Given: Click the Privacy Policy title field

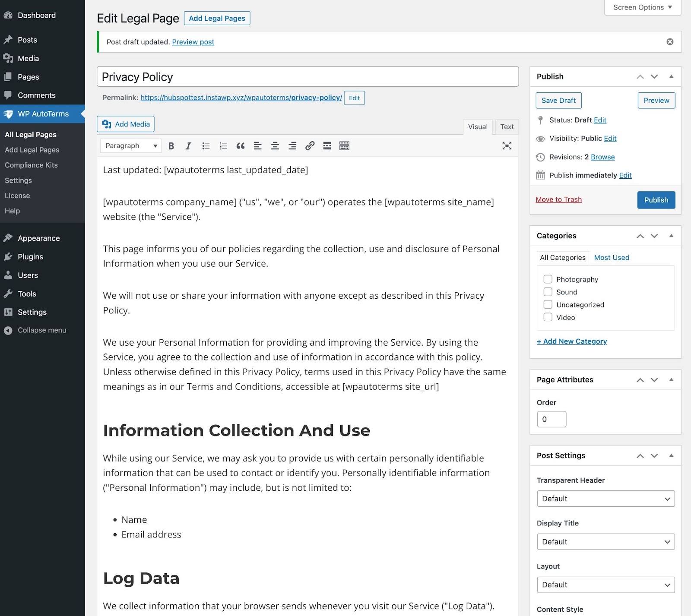Looking at the screenshot, I should pos(307,77).
